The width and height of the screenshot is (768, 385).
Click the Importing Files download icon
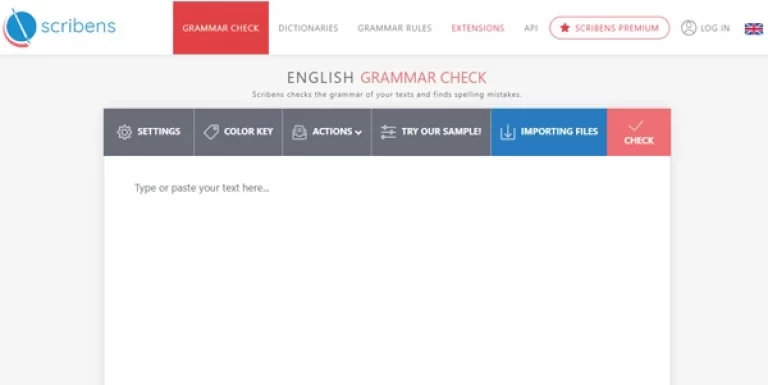tap(508, 132)
